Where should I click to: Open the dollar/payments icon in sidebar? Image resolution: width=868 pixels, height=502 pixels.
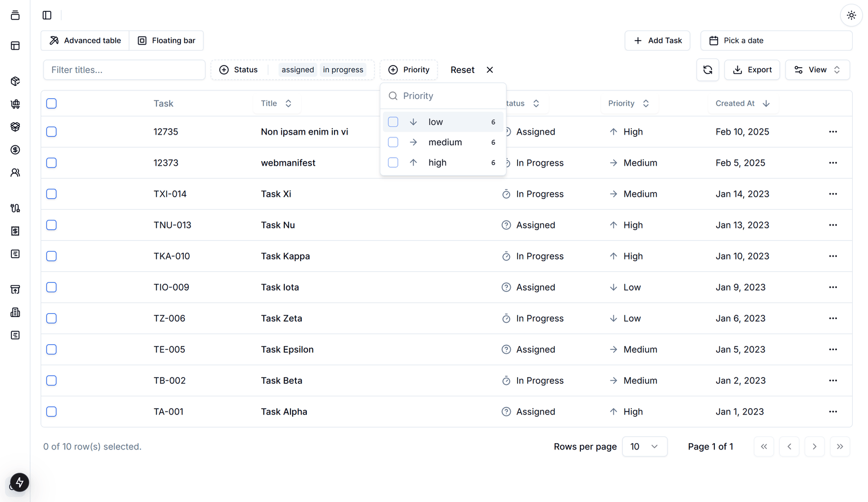[x=15, y=150]
